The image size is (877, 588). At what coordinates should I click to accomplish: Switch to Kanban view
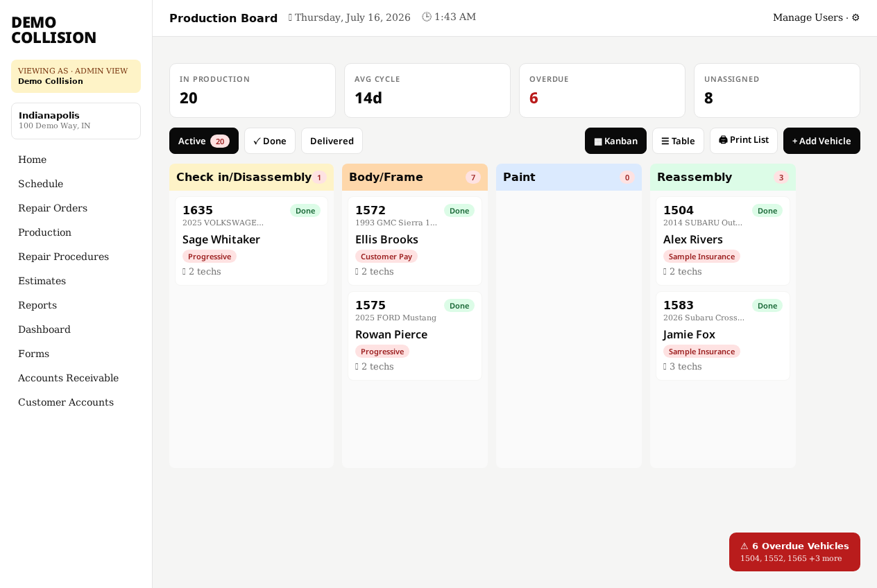click(x=615, y=141)
